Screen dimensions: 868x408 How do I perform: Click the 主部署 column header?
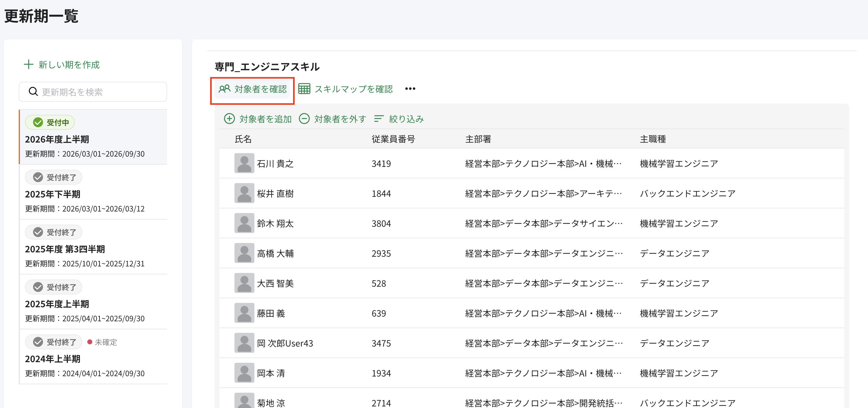[x=478, y=139]
